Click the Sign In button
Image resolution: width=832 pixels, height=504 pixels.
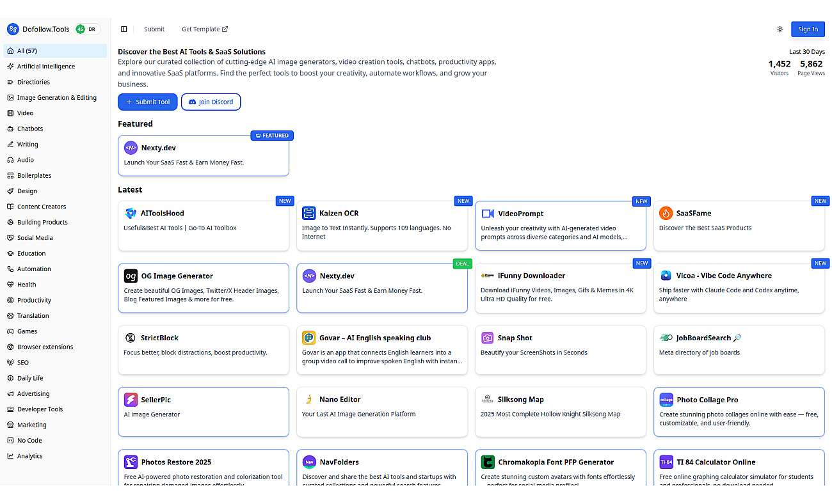tap(808, 29)
